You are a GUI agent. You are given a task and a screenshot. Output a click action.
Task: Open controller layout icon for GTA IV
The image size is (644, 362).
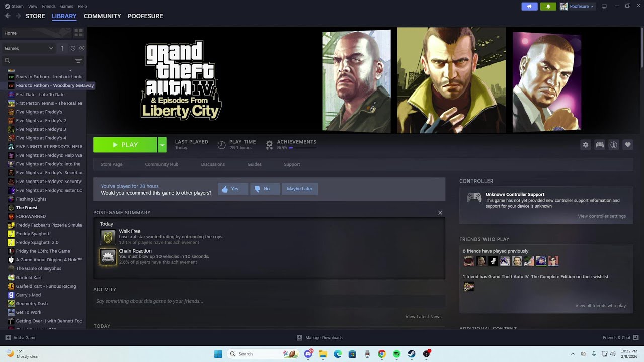coord(599,145)
